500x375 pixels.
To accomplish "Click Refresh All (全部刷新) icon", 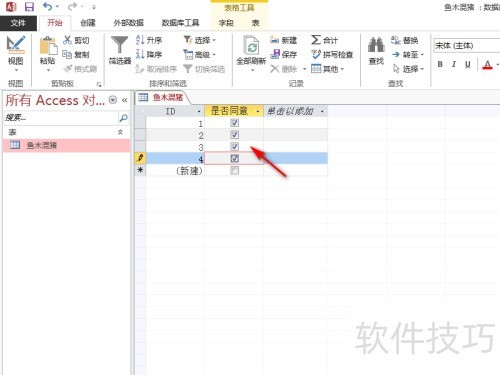I will (x=251, y=45).
